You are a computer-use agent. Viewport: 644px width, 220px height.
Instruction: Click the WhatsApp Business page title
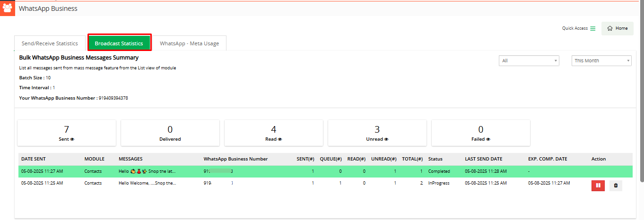(x=48, y=8)
